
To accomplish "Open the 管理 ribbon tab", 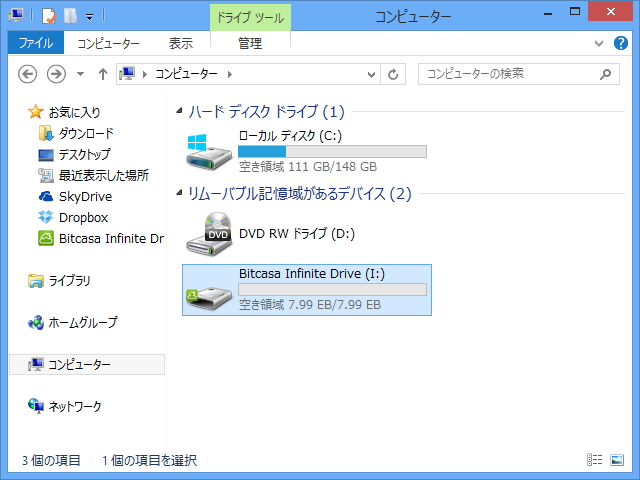I will [250, 43].
